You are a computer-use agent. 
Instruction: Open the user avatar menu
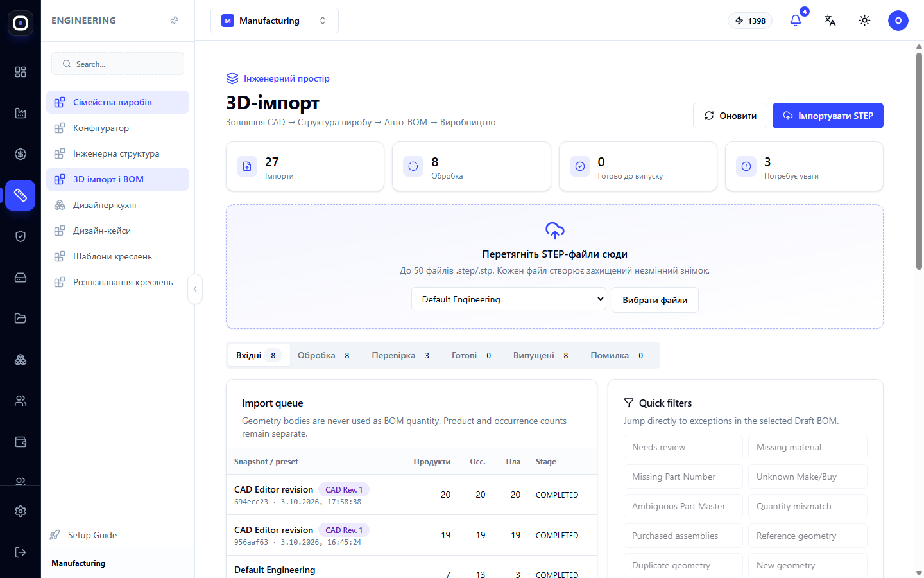[898, 21]
